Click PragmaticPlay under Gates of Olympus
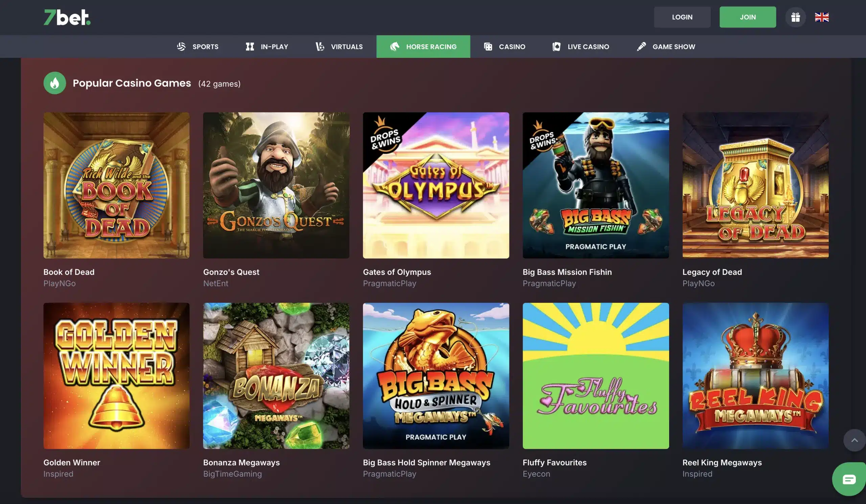Image resolution: width=866 pixels, height=504 pixels. tap(389, 283)
